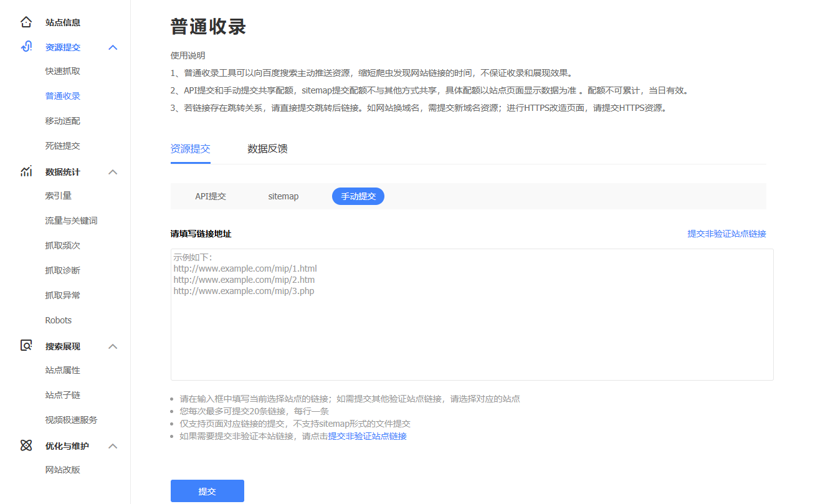Open 站点属性 in the sidebar
Viewport: 833px width, 504px height.
63,370
